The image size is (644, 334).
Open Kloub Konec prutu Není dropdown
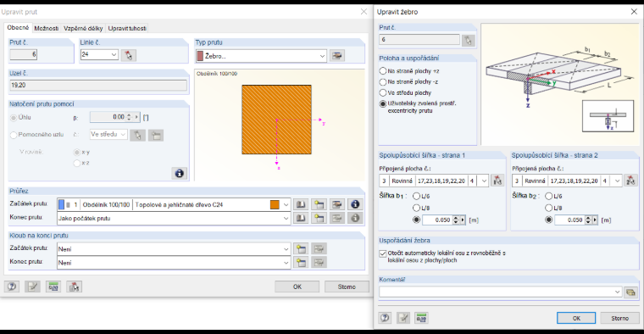(286, 263)
